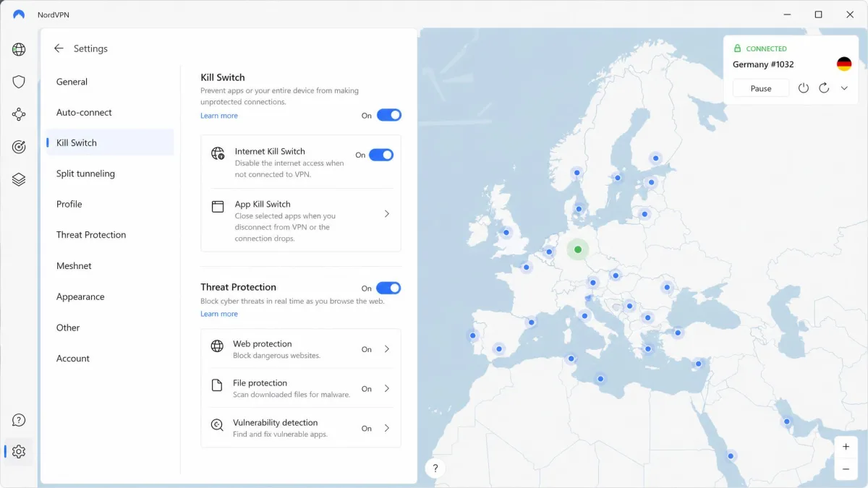Toggle the main Kill Switch off

pyautogui.click(x=389, y=115)
